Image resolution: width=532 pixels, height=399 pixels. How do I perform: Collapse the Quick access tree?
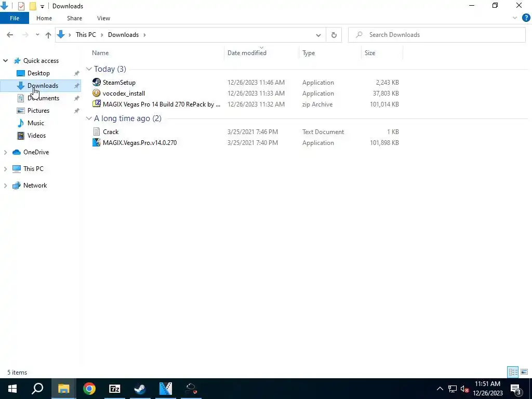click(x=5, y=61)
